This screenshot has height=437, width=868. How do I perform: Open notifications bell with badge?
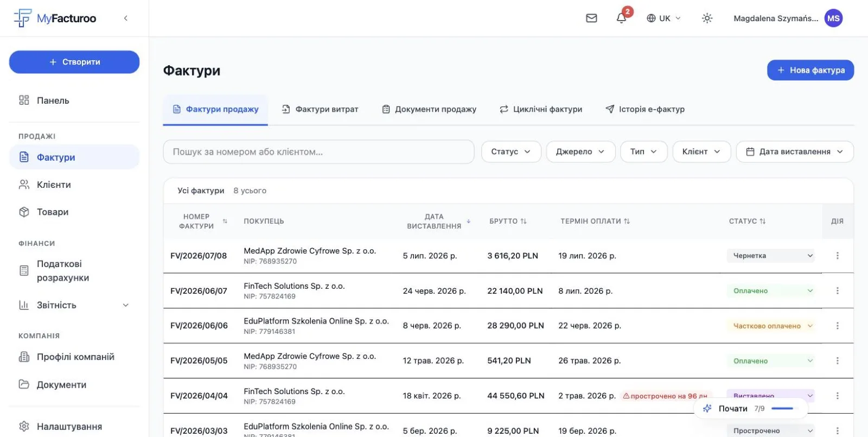coord(622,18)
